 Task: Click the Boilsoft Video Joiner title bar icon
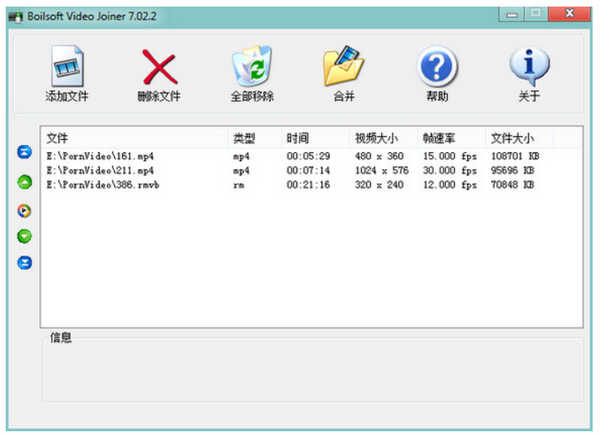click(16, 17)
